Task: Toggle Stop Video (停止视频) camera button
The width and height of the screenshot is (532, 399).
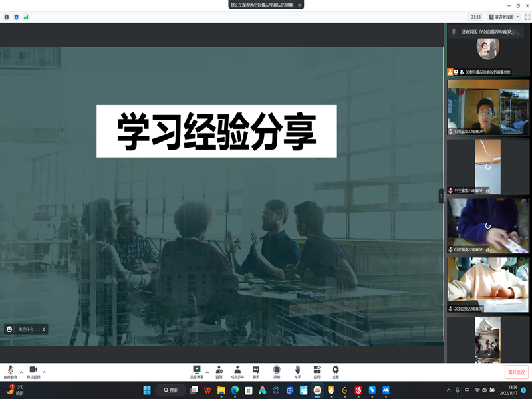Action: 33,370
